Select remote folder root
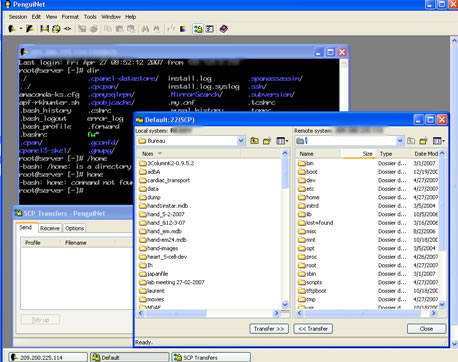Viewport: 458px width, 362px height. (307, 265)
